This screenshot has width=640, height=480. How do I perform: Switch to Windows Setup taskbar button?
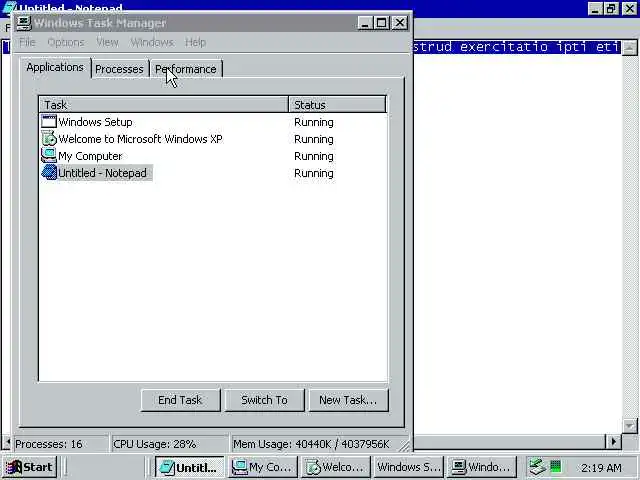pyautogui.click(x=408, y=467)
